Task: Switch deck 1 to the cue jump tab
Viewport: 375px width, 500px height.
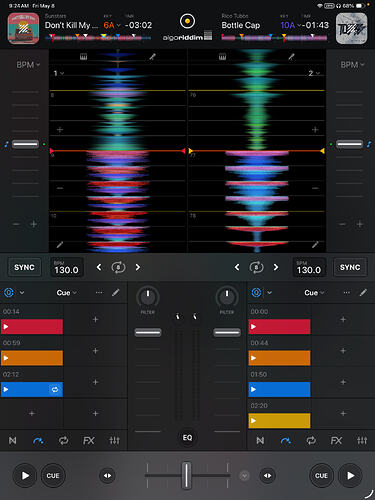Action: 38,441
